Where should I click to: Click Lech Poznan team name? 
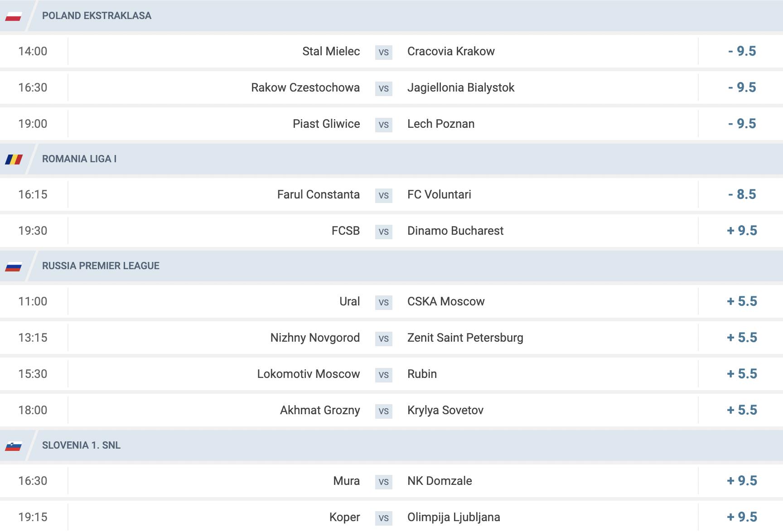coord(441,124)
